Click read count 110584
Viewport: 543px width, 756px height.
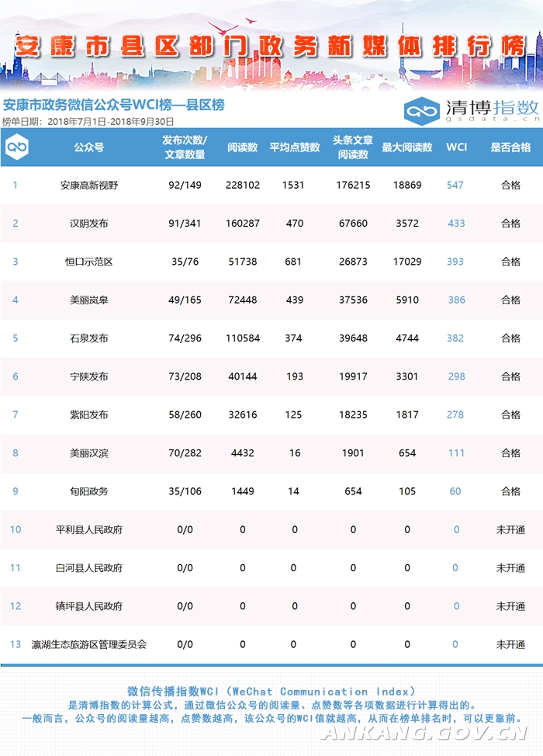pyautogui.click(x=242, y=338)
